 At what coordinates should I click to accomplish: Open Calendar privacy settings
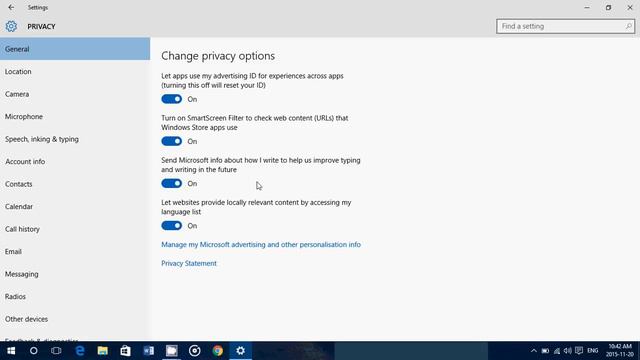pyautogui.click(x=75, y=207)
